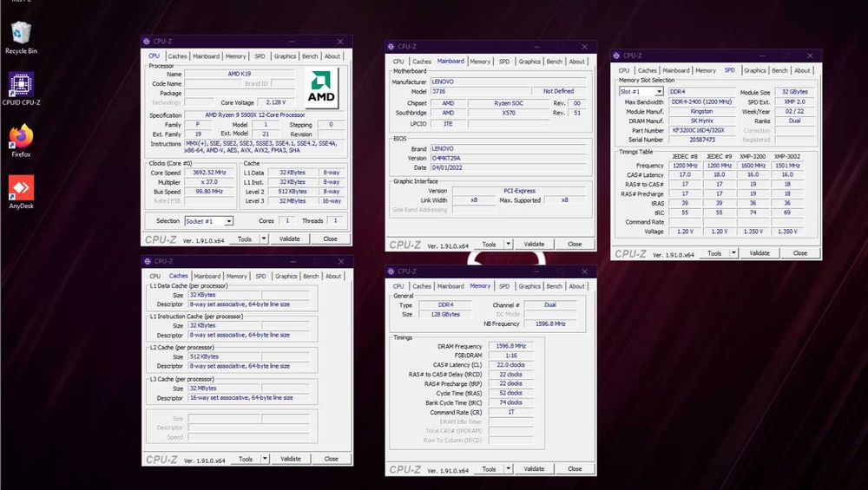
Task: Click the memory size value 128 GBytes
Action: point(445,314)
